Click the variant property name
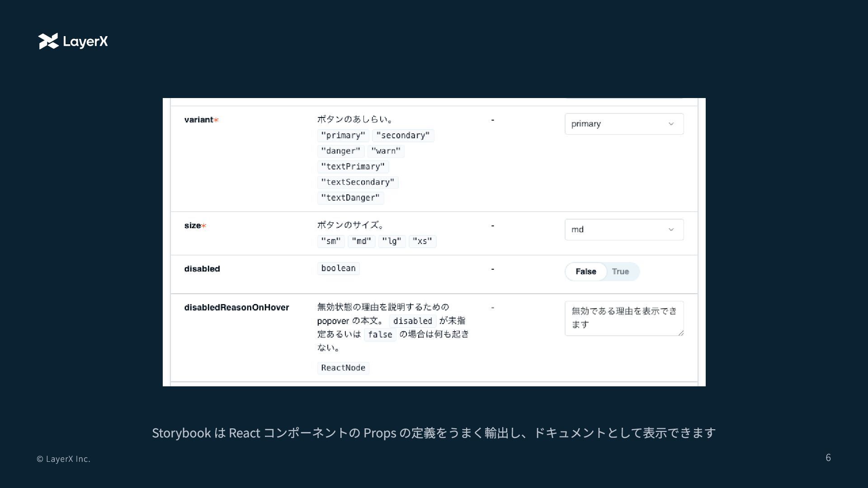Image resolution: width=868 pixels, height=488 pixels. (198, 120)
